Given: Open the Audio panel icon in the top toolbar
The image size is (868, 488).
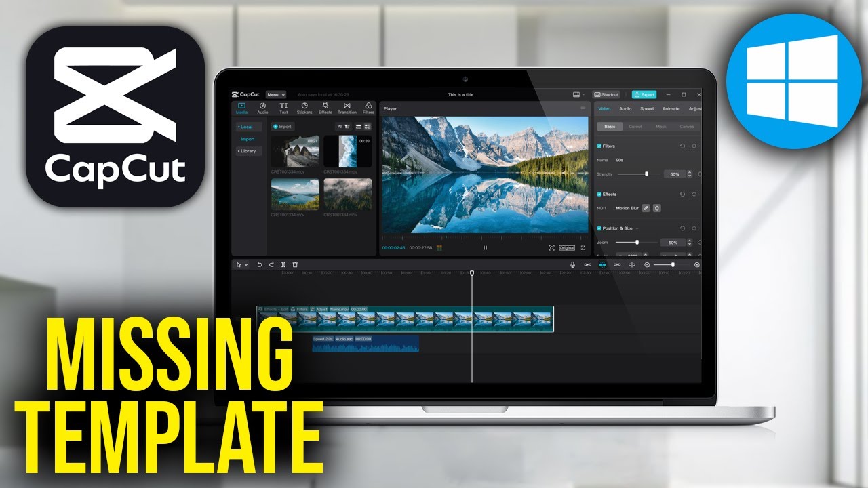Looking at the screenshot, I should (x=262, y=108).
